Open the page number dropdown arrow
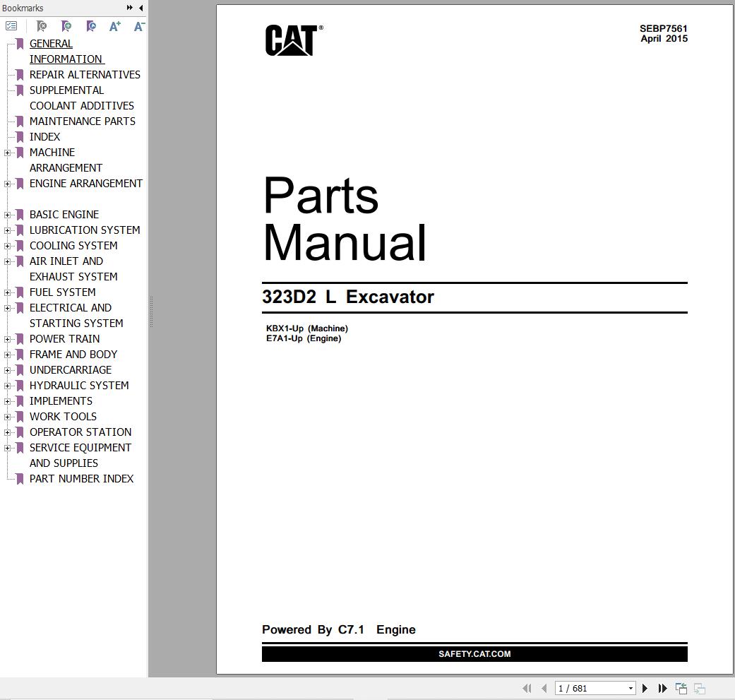 point(631,688)
